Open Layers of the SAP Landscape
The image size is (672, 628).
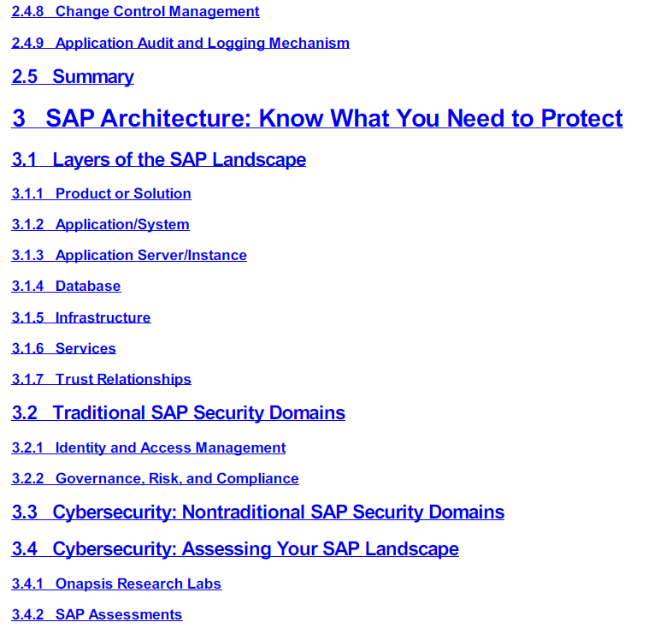[179, 160]
